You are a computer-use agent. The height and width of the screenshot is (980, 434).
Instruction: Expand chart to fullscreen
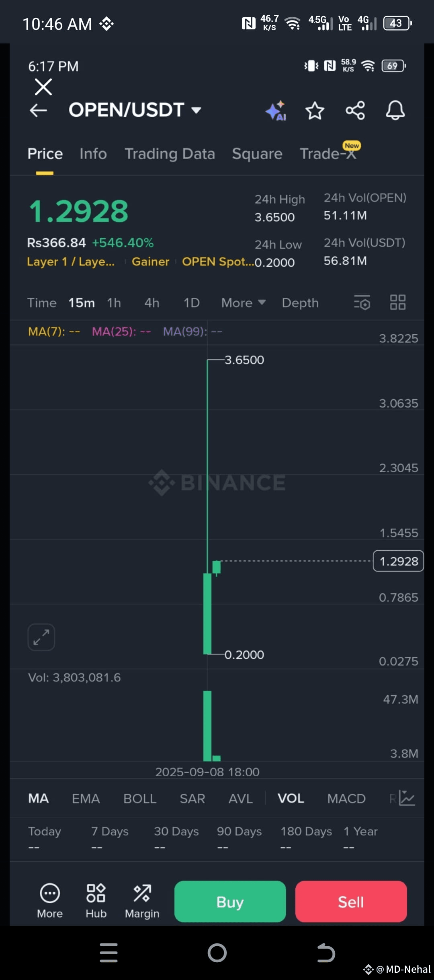(41, 637)
